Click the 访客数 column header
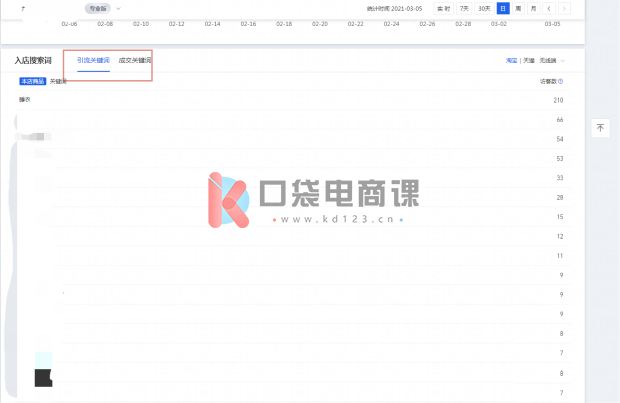Image resolution: width=620 pixels, height=403 pixels. (548, 81)
